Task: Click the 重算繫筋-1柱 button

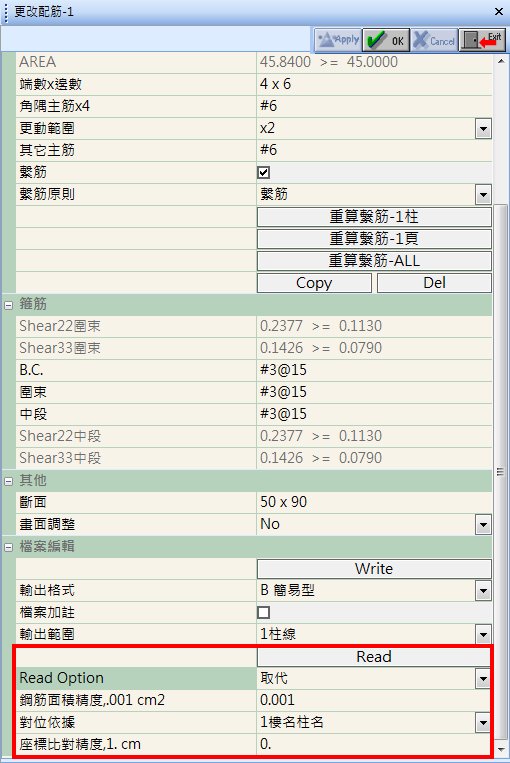Action: (x=374, y=217)
